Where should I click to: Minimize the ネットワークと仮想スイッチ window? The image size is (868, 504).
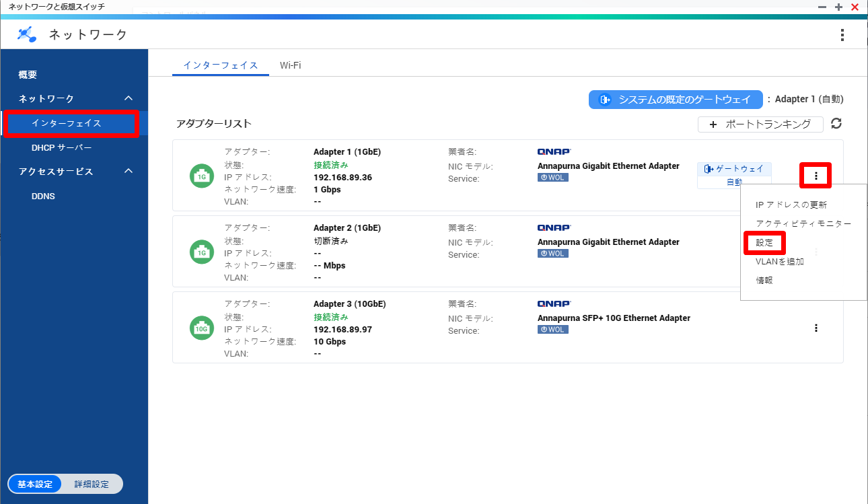pos(822,7)
